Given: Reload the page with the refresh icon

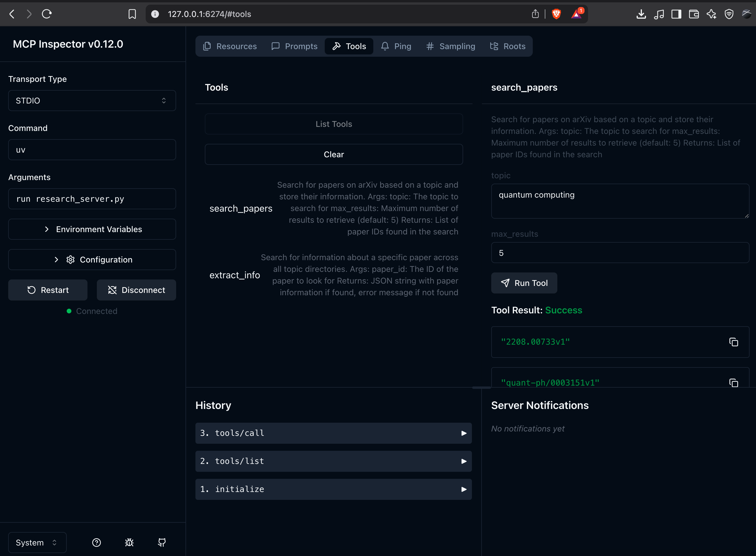Looking at the screenshot, I should [x=47, y=14].
